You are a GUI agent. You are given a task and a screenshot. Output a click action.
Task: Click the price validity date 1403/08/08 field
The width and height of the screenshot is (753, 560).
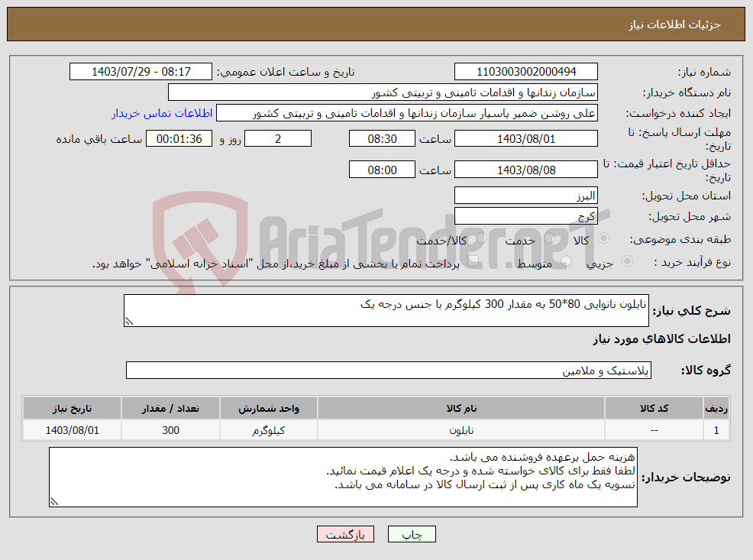tap(526, 170)
